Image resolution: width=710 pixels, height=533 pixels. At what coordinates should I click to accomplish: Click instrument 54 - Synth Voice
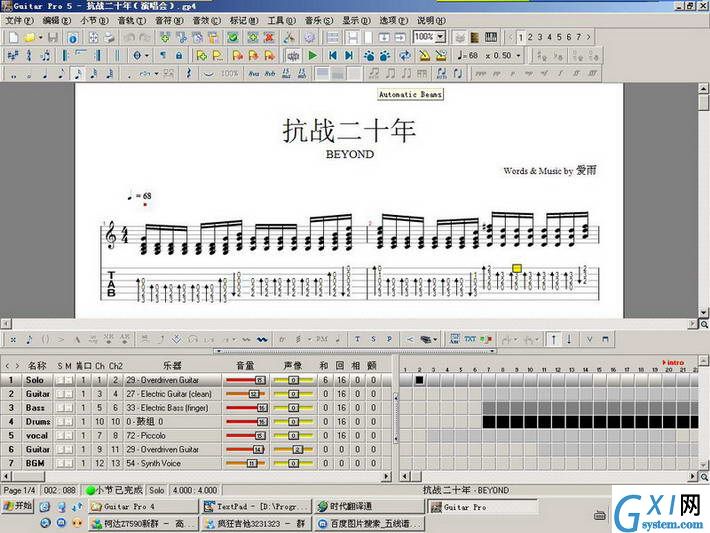point(154,463)
